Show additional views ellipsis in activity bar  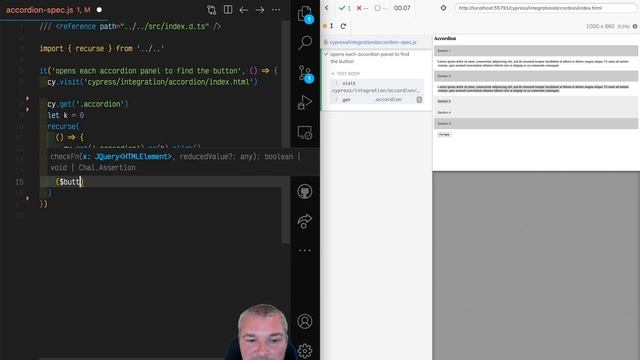pos(304,250)
